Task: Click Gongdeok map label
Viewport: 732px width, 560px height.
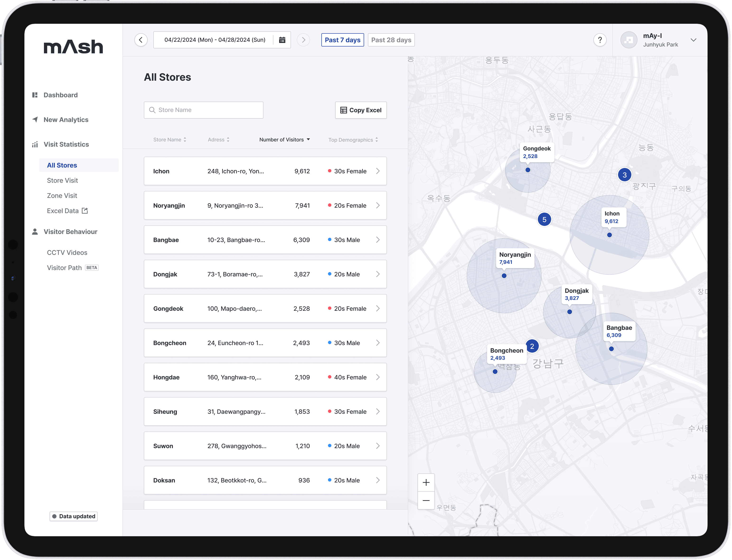Action: point(537,152)
